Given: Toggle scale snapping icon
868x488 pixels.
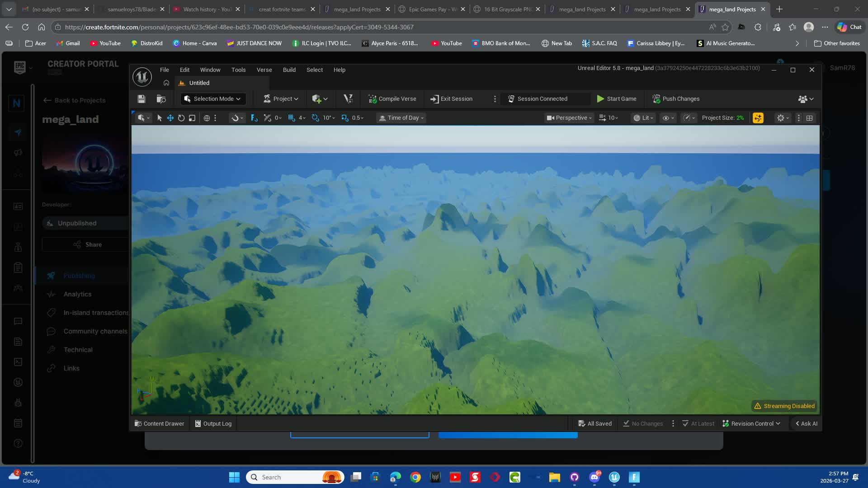Looking at the screenshot, I should point(345,118).
